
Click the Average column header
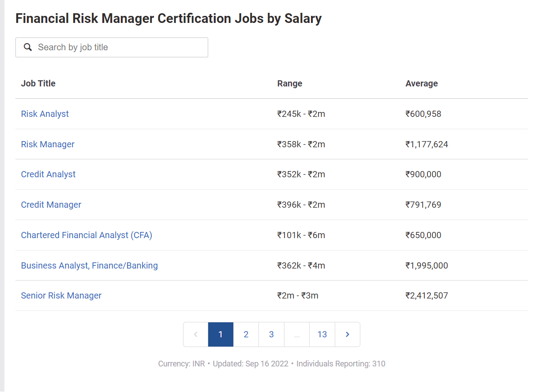pyautogui.click(x=422, y=83)
